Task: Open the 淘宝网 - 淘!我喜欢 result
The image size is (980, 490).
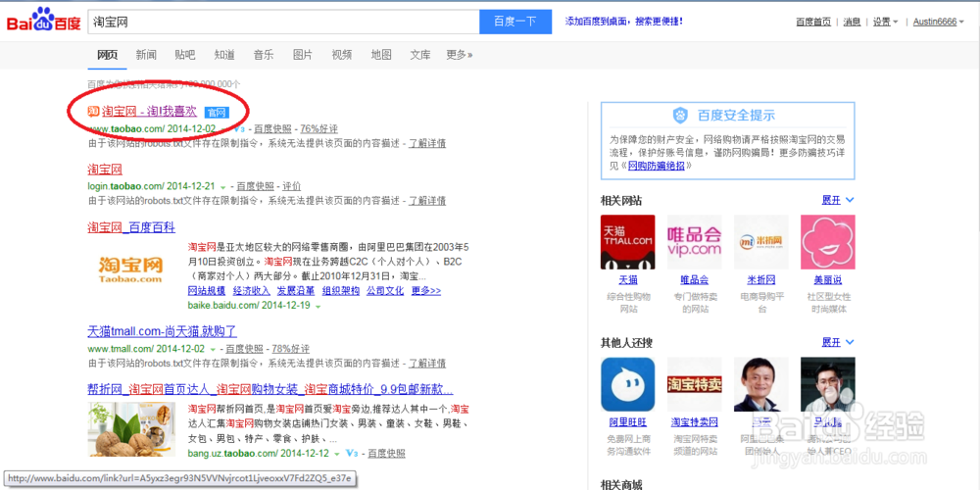Action: point(149,112)
